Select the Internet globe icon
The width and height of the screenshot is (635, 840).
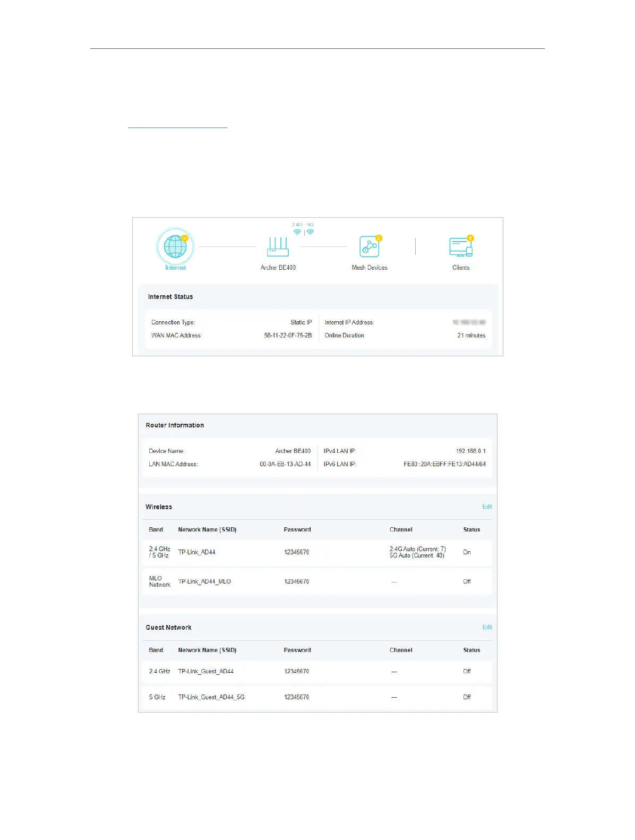175,246
